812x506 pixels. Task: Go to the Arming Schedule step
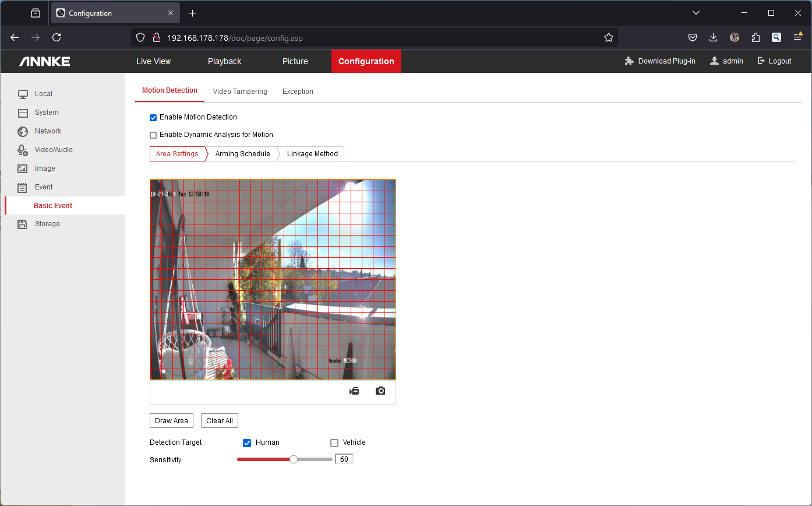tap(242, 154)
